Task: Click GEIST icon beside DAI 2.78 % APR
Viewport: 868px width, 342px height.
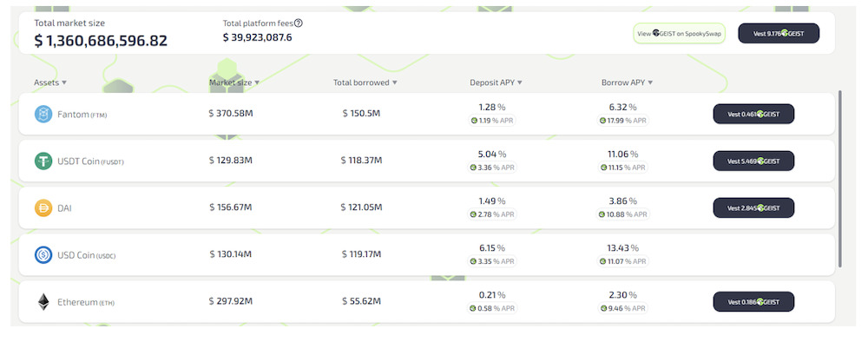Action: (x=473, y=214)
